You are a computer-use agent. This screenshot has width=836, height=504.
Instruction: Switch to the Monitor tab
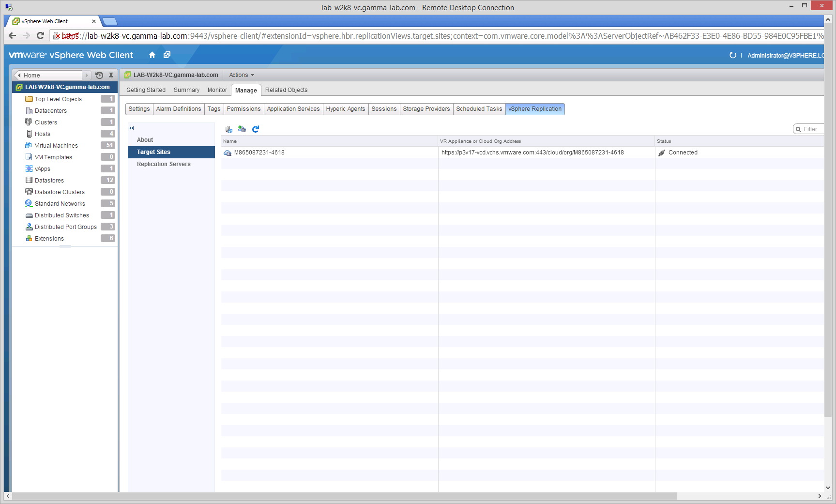(x=217, y=90)
